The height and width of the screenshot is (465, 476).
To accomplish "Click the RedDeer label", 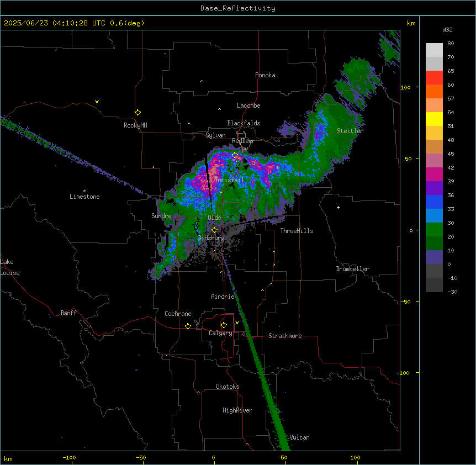I will coord(243,141).
